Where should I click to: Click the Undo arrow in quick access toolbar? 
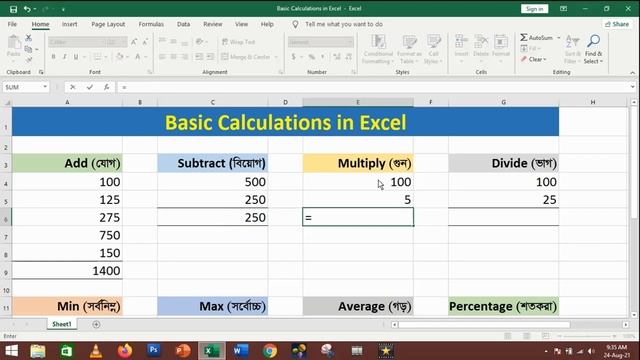27,9
